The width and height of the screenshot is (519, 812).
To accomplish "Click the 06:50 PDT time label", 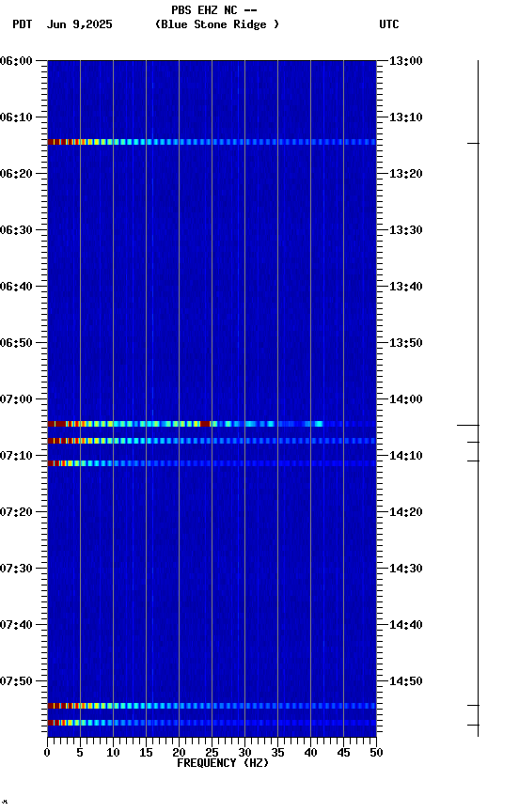I will point(16,343).
